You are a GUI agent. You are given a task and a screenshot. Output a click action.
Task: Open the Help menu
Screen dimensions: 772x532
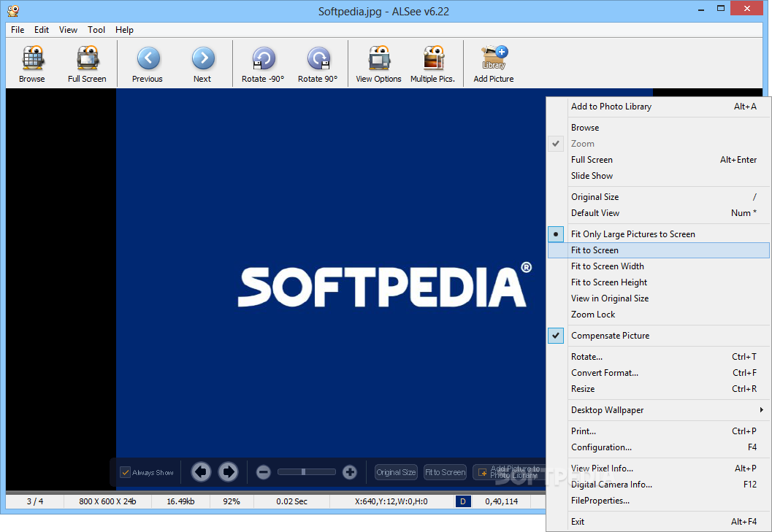(x=125, y=30)
